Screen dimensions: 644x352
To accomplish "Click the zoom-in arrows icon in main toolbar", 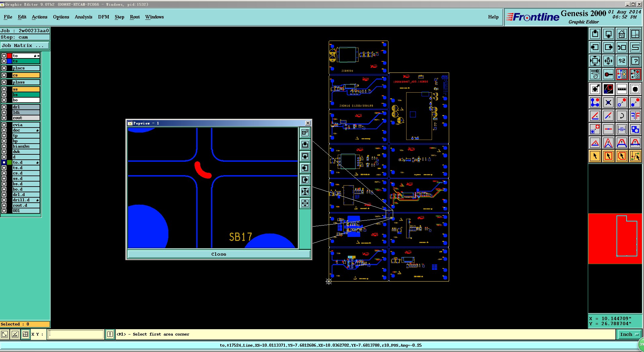I will tap(595, 61).
